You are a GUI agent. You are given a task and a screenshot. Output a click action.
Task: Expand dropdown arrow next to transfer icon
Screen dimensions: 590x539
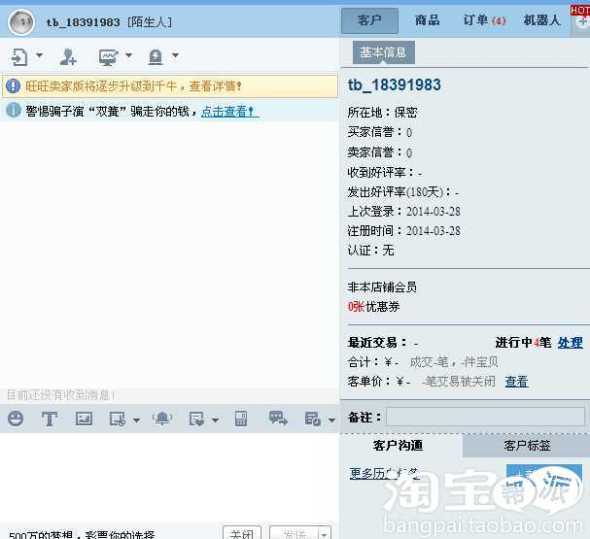click(x=39, y=55)
